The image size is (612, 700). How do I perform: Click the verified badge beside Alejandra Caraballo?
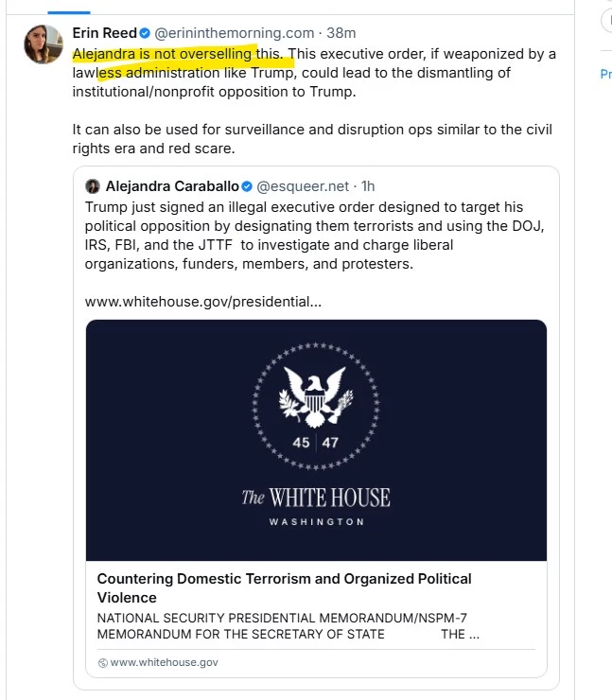[x=247, y=186]
